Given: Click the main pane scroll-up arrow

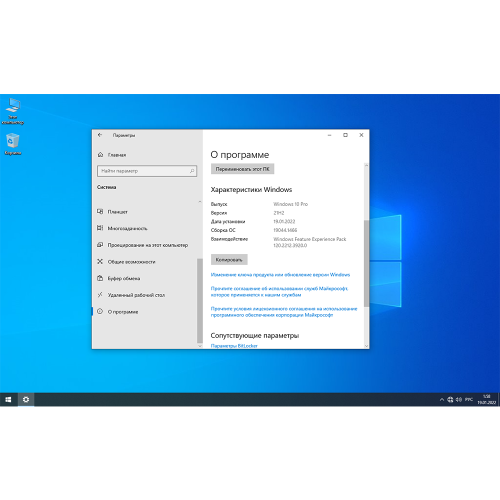Looking at the screenshot, I should click(x=366, y=165).
